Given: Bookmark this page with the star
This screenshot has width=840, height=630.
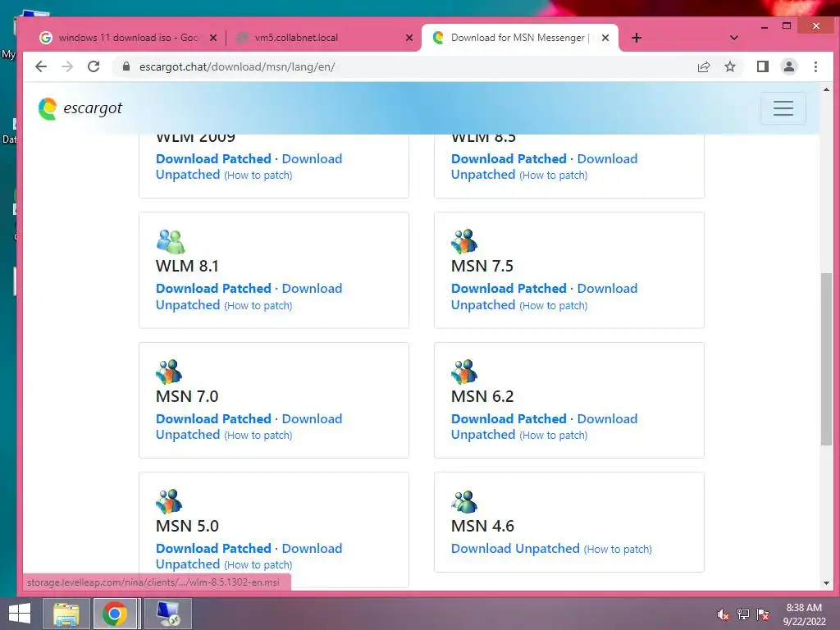Looking at the screenshot, I should coord(729,66).
